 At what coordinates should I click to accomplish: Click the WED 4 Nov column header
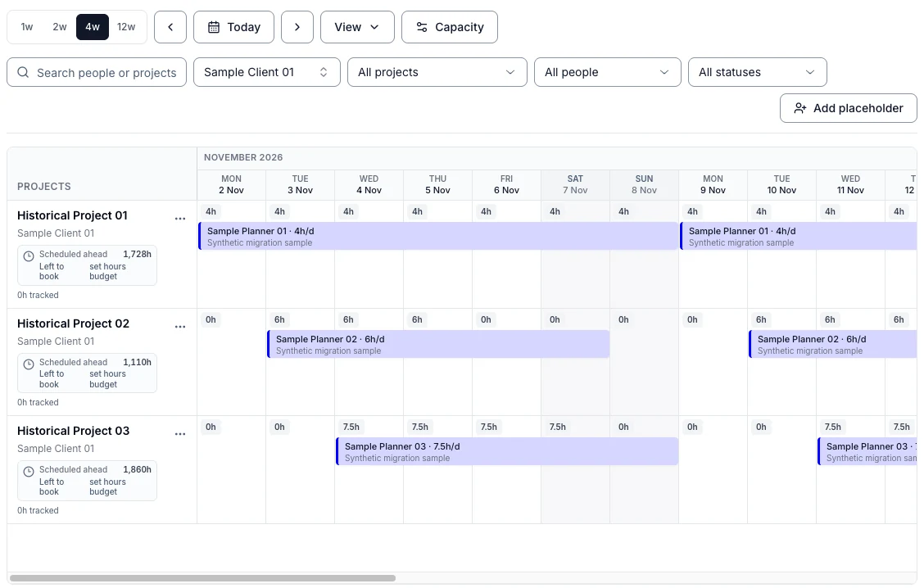pos(369,184)
